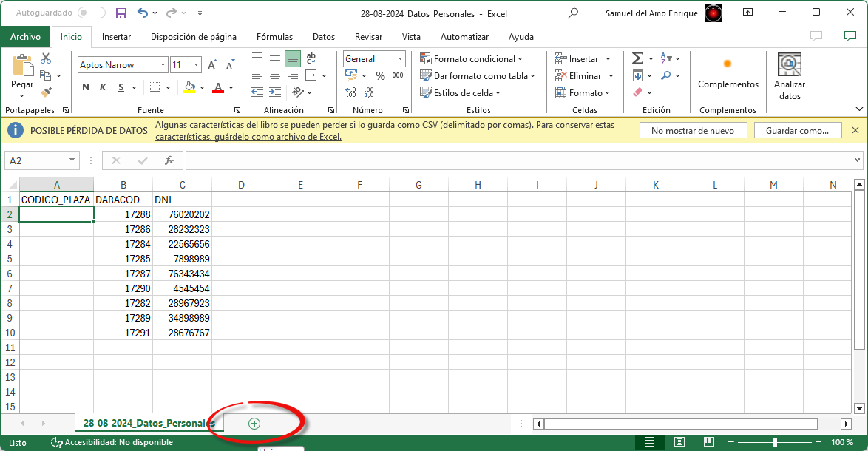
Task: Switch to Page Break Preview in status bar
Action: 708,441
